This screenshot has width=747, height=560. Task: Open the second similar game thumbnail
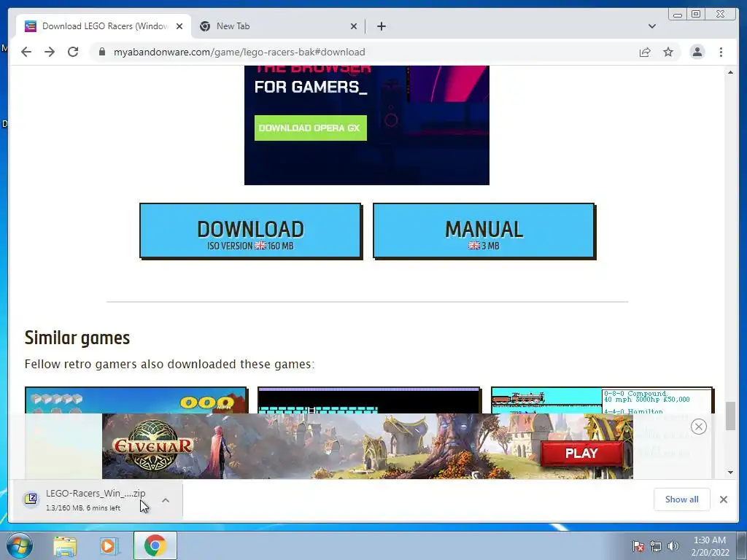click(368, 400)
